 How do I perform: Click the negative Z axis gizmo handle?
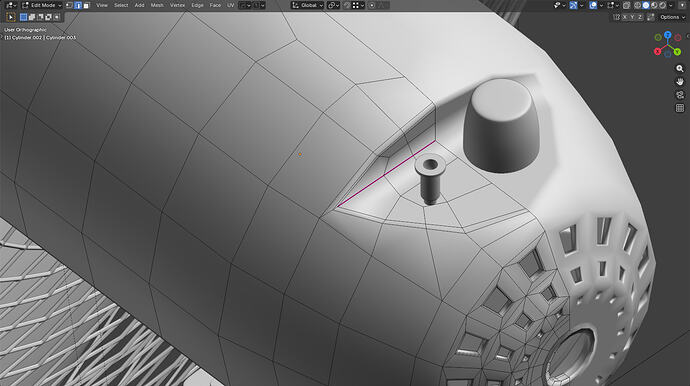pos(668,54)
